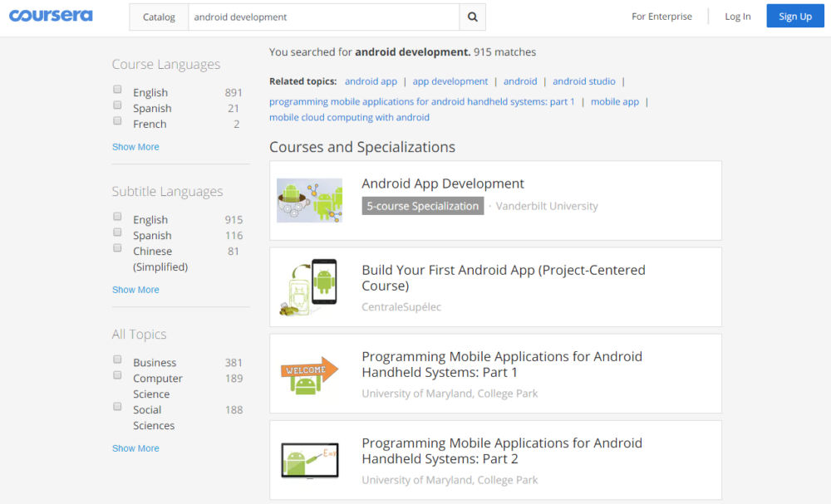Viewport: 831px width, 504px height.
Task: Open the android studio related topic
Action: click(584, 81)
